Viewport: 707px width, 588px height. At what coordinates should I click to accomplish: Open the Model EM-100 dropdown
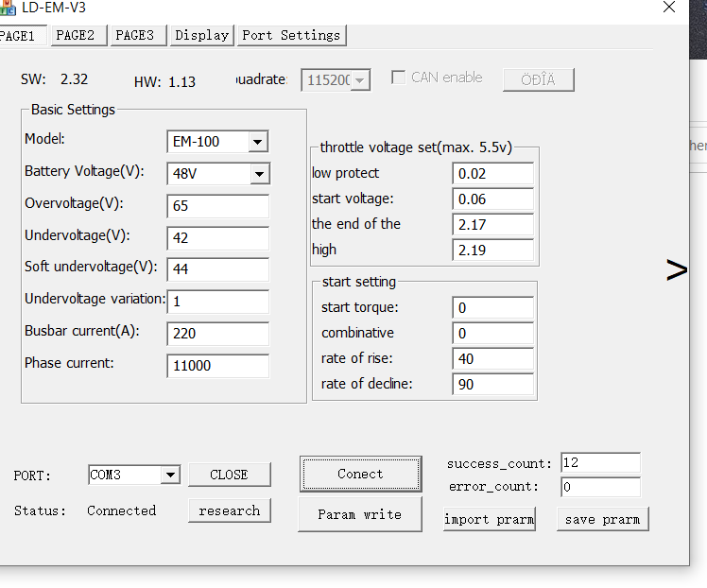[x=257, y=142]
